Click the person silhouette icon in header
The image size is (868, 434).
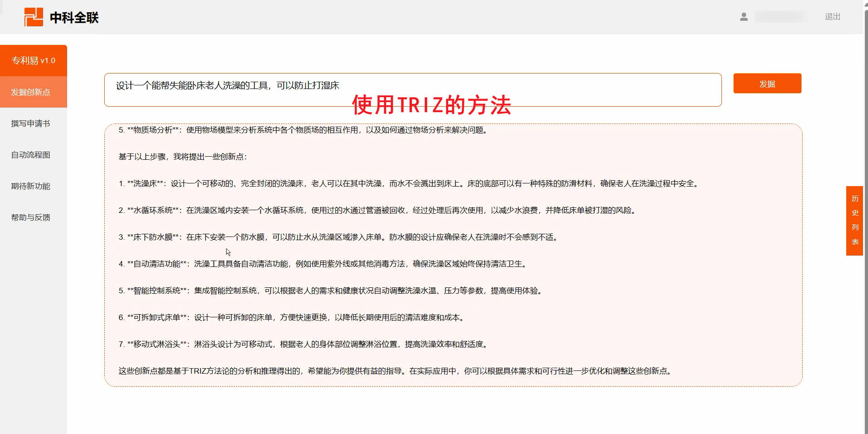743,17
